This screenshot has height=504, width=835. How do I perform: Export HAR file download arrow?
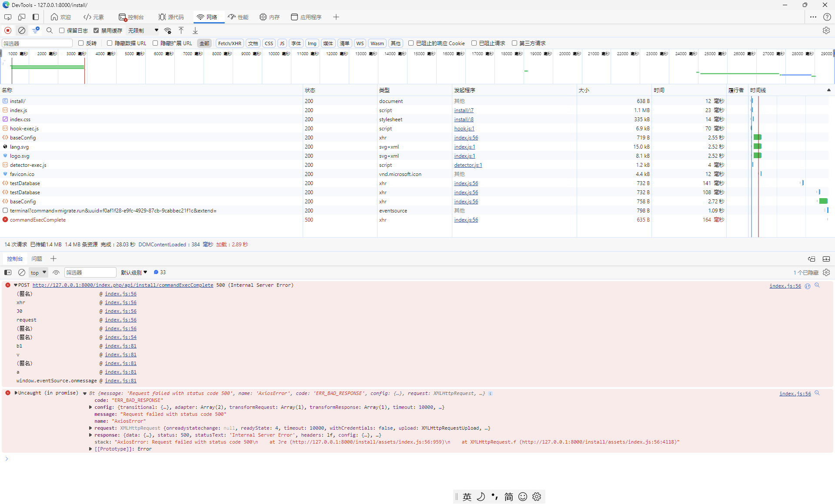(195, 30)
